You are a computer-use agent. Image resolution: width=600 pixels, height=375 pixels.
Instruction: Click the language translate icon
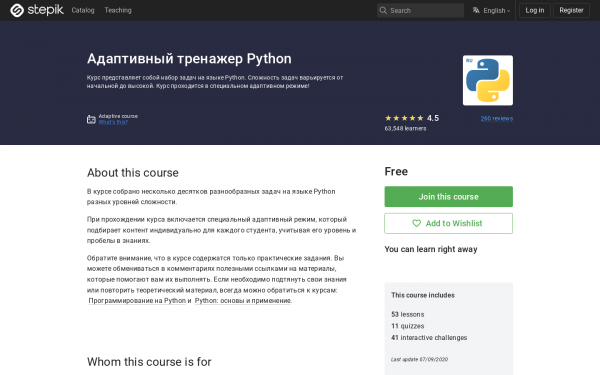(476, 10)
